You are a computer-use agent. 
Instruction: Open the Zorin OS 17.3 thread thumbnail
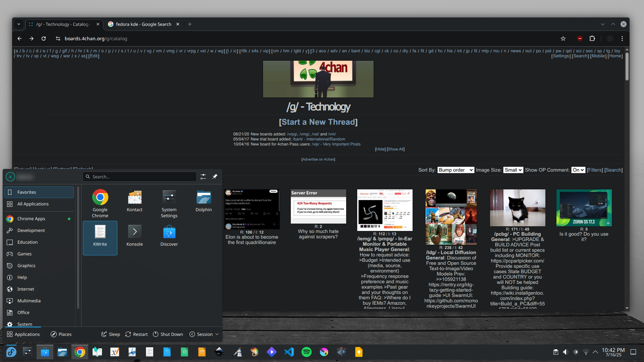click(x=584, y=208)
